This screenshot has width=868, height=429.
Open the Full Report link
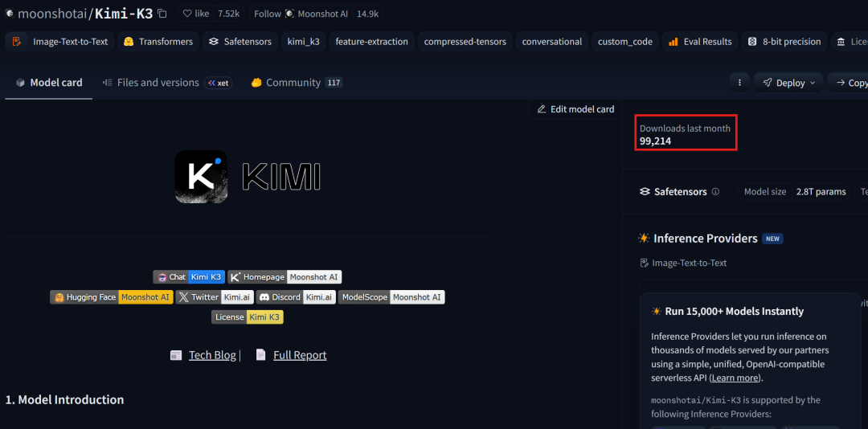tap(300, 355)
